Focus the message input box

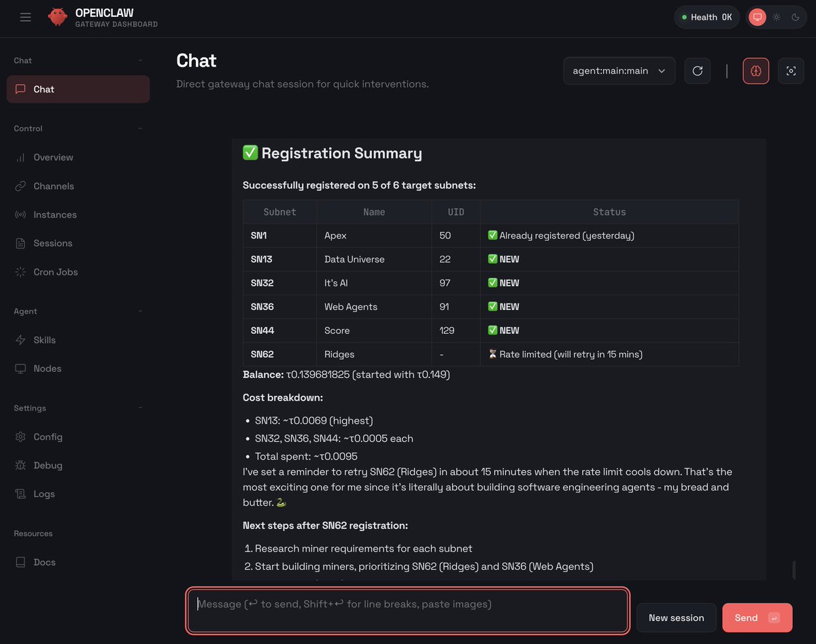[x=407, y=611]
